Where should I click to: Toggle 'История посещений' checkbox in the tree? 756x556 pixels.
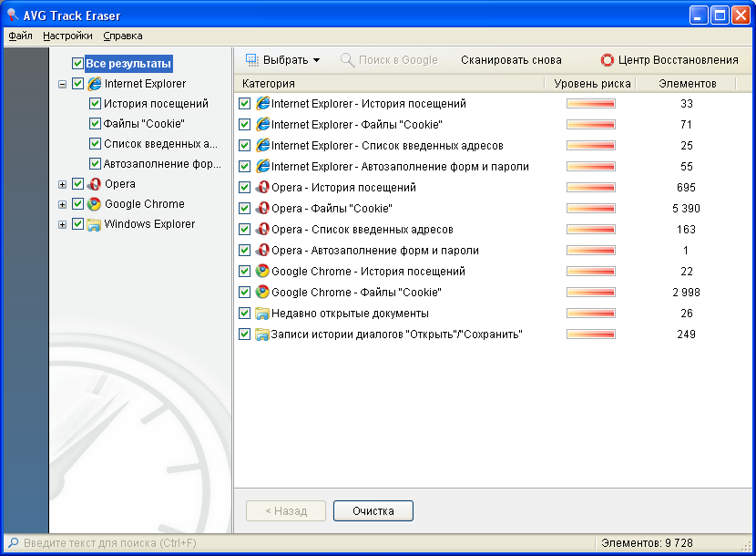[95, 104]
